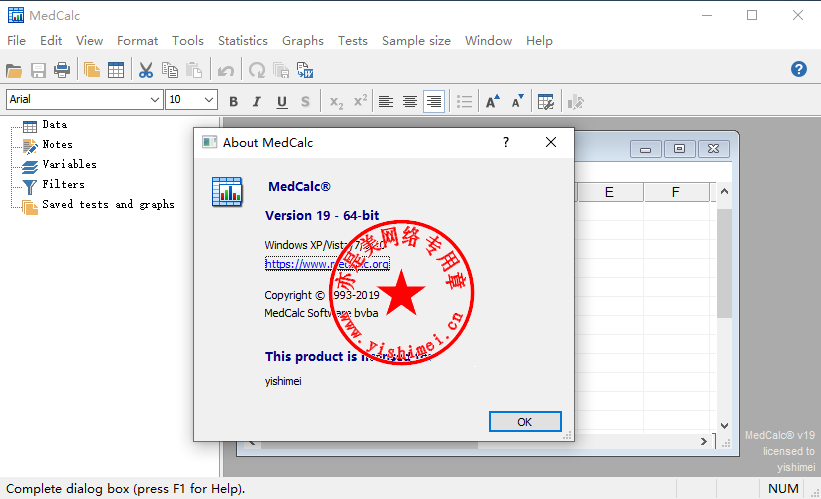Toggle Strikethrough formatting button
The width and height of the screenshot is (821, 499).
pos(305,102)
